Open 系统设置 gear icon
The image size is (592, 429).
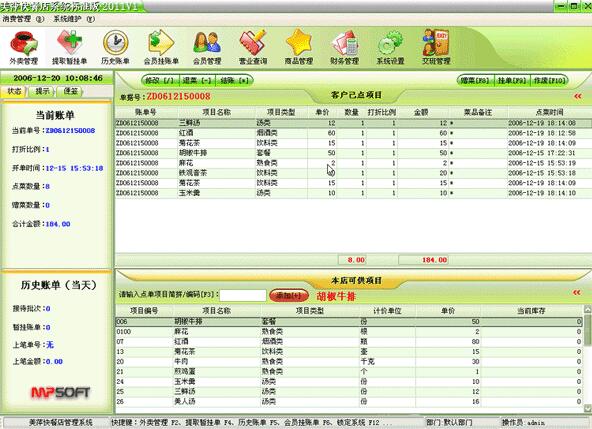(x=390, y=48)
